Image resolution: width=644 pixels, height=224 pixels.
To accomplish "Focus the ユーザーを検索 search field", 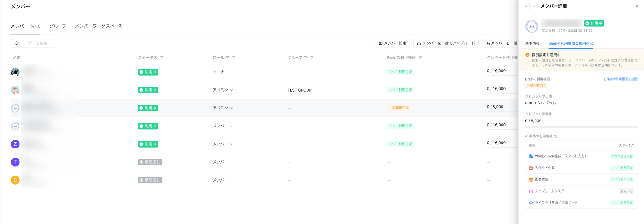I will point(33,43).
